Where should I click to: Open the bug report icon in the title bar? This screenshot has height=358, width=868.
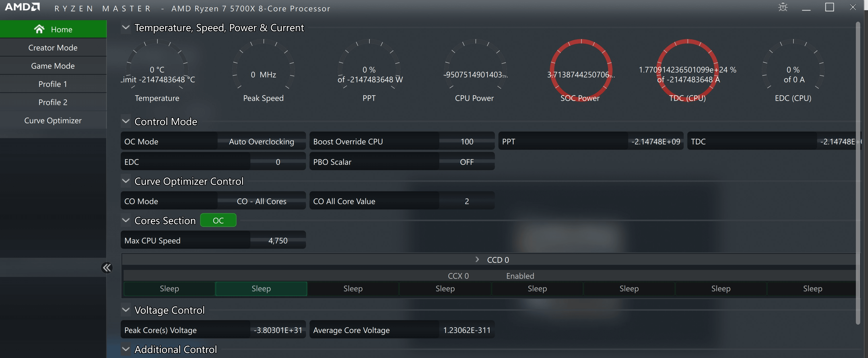(x=783, y=8)
